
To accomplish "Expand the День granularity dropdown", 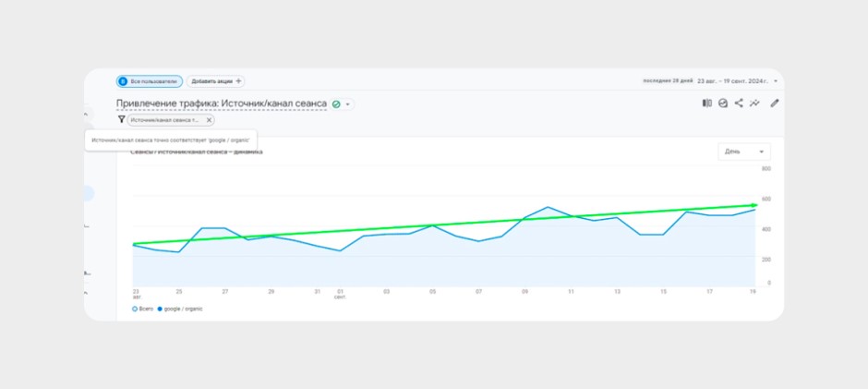I will 744,152.
